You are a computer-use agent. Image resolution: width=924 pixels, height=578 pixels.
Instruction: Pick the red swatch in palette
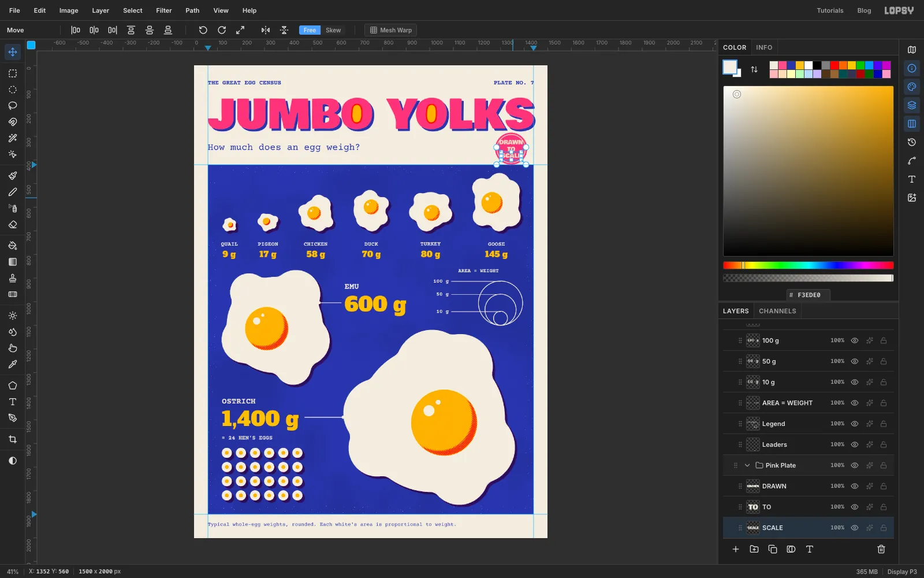point(834,65)
